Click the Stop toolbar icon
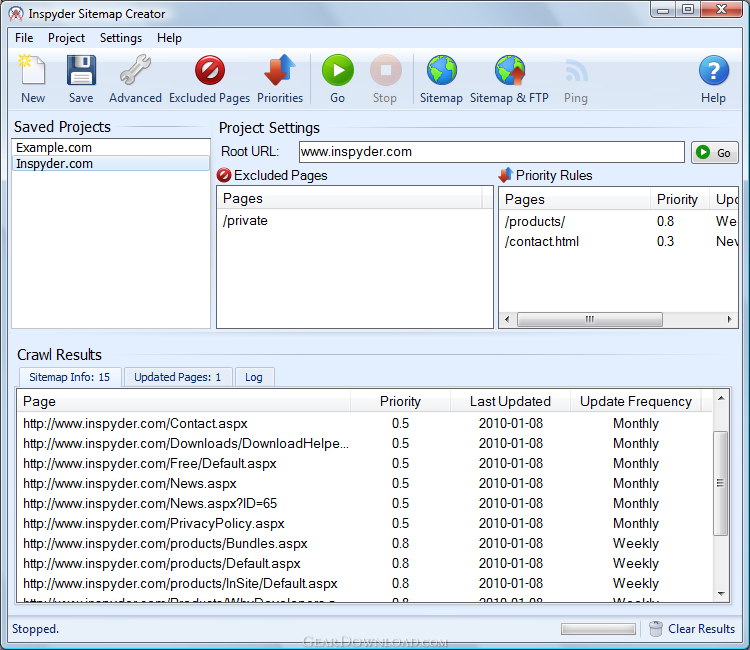This screenshot has height=650, width=750. point(385,71)
